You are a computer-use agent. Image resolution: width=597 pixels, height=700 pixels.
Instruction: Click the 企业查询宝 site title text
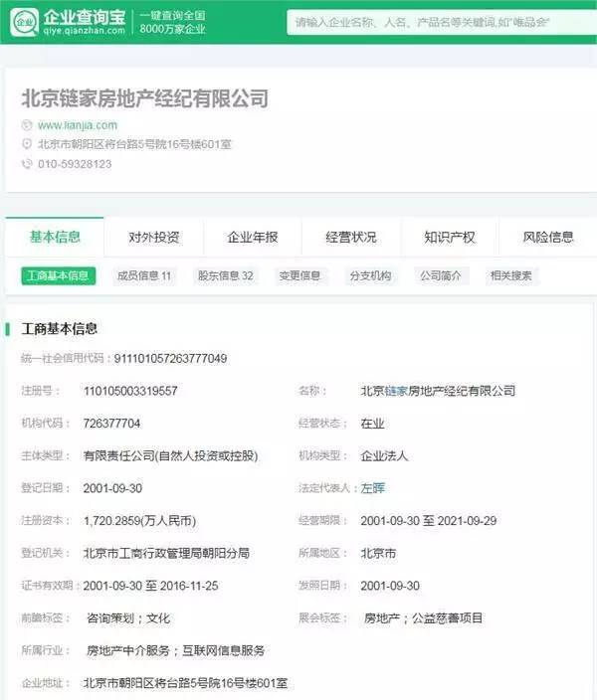point(85,17)
